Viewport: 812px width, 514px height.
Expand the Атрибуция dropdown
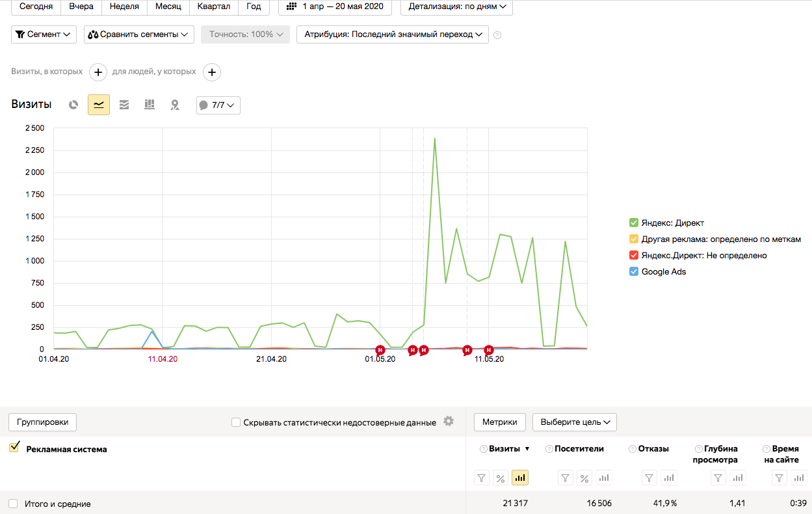[392, 34]
